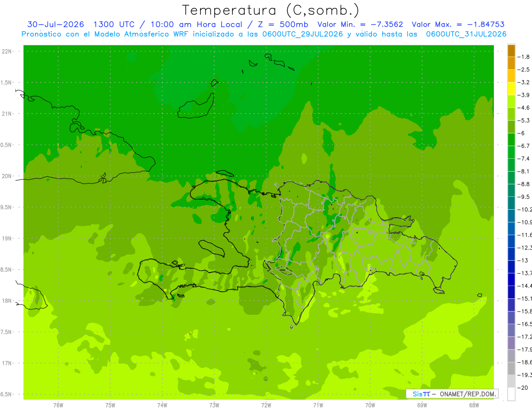Viewport: 532px width, 411px height.
Task: Click the "75W" longitude label
Action: coord(110,405)
